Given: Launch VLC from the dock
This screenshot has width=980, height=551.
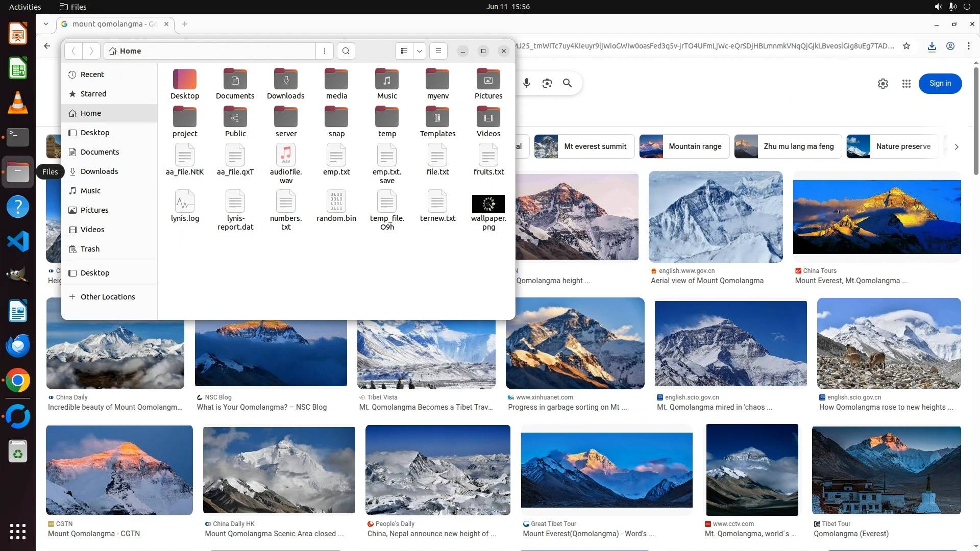Looking at the screenshot, I should [x=18, y=103].
